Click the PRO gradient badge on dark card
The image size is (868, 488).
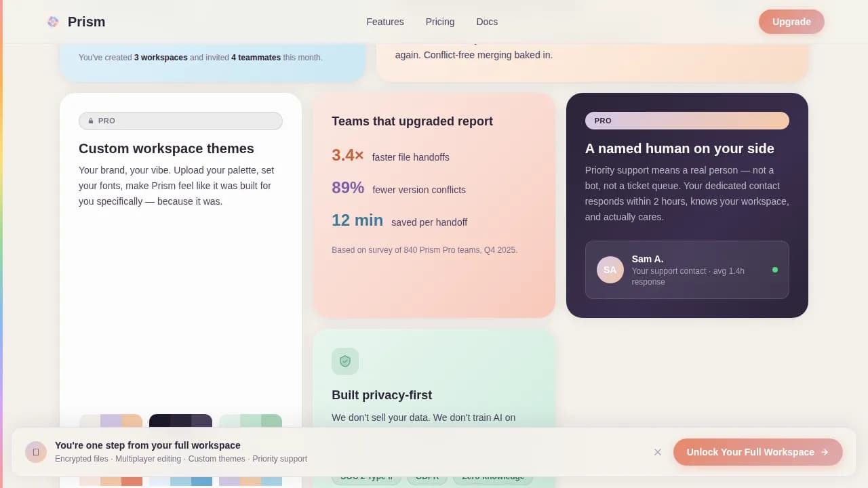click(x=687, y=121)
